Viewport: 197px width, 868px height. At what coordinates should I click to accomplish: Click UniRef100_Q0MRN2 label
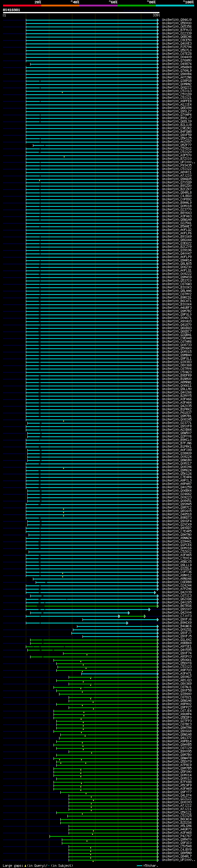(177, 84)
